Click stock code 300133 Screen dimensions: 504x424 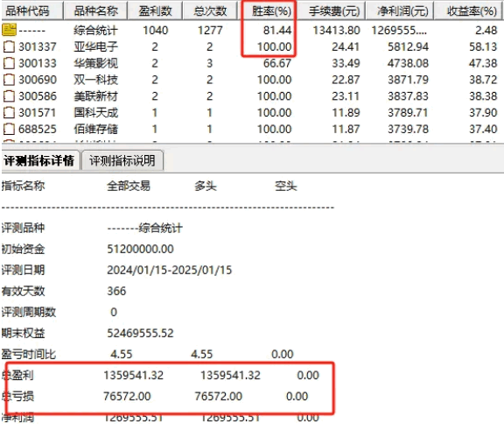tap(38, 63)
